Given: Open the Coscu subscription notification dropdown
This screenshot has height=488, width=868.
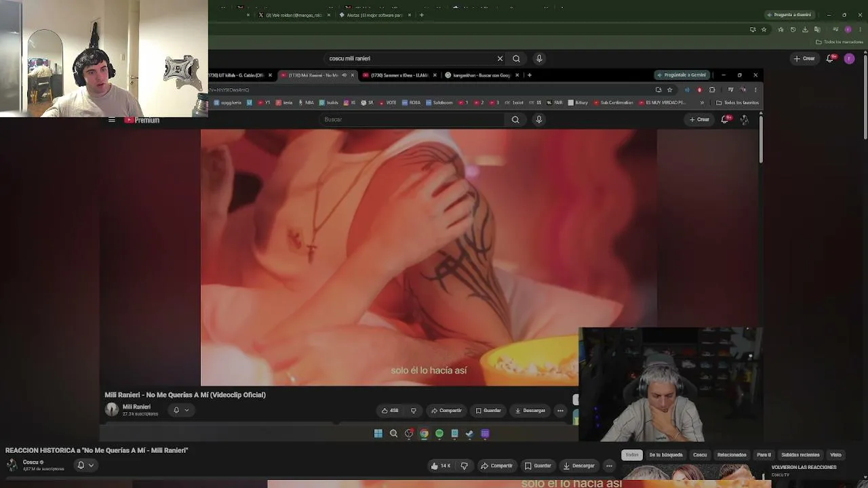Looking at the screenshot, I should (x=85, y=465).
